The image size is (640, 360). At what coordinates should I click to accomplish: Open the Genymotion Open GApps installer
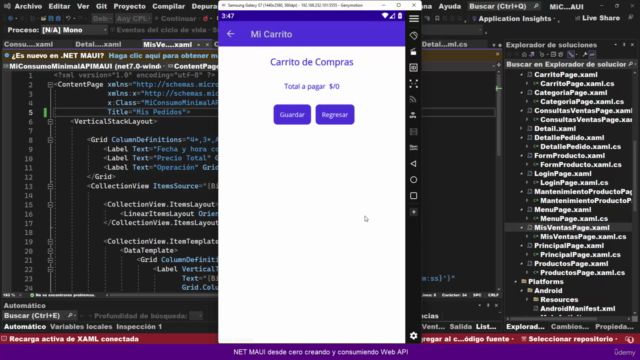[413, 147]
